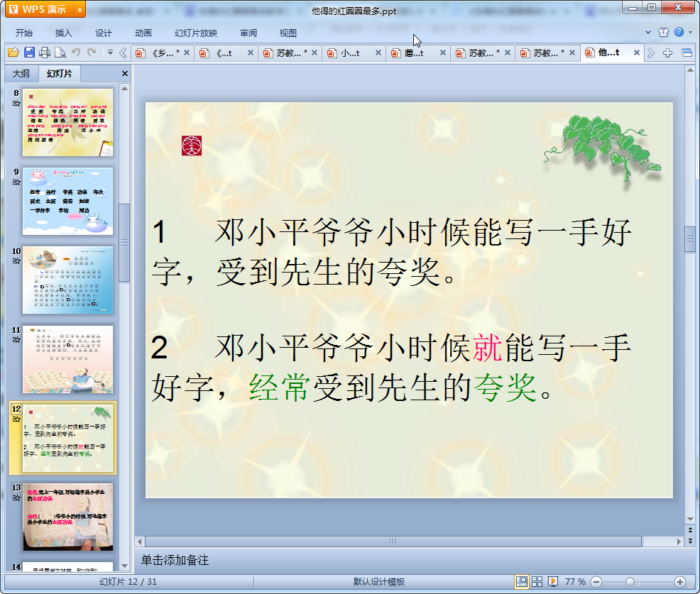
Task: Open the 幻灯片放映 ribbon tab
Action: tap(195, 33)
